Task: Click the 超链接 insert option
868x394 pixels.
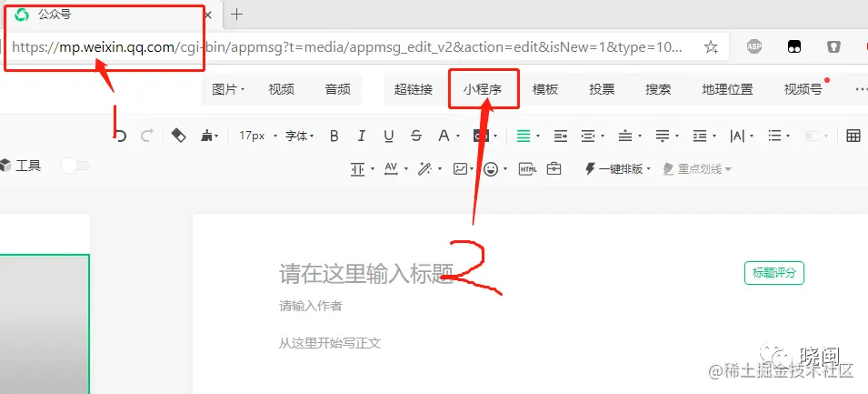Action: tap(413, 89)
